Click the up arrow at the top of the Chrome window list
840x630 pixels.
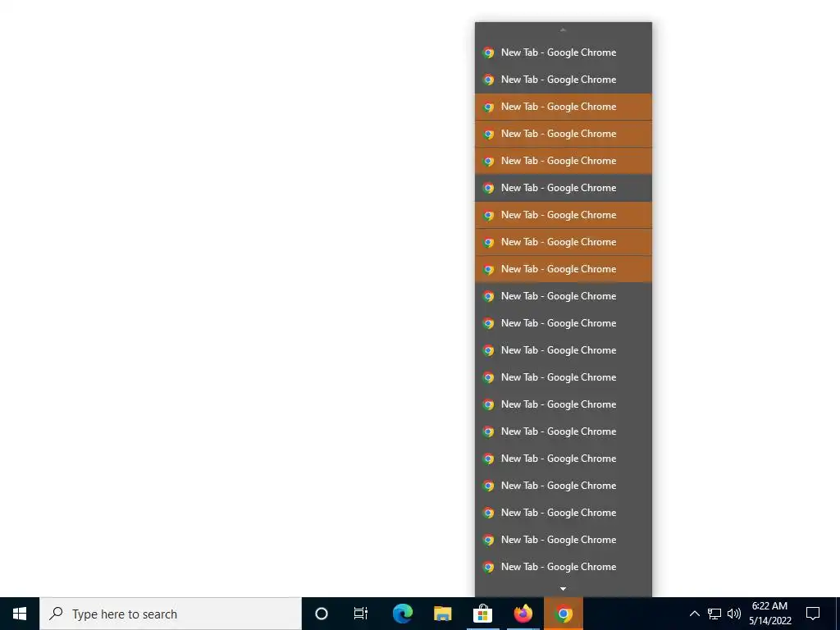coord(563,30)
